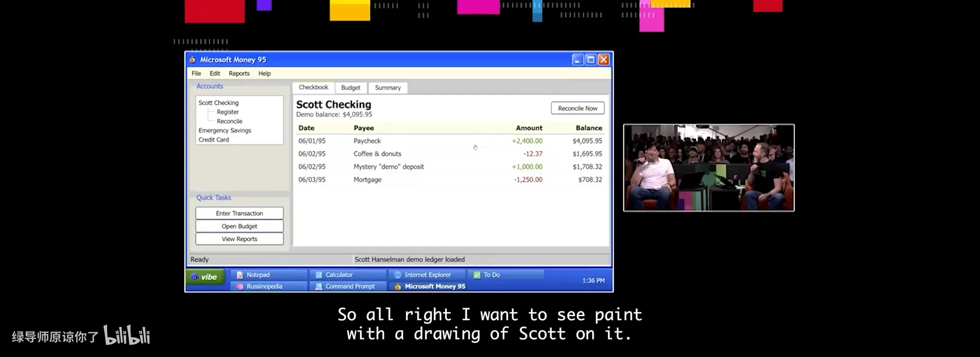Image resolution: width=980 pixels, height=357 pixels.
Task: Switch to Internet Explorer icon in the taskbar
Action: pos(398,275)
